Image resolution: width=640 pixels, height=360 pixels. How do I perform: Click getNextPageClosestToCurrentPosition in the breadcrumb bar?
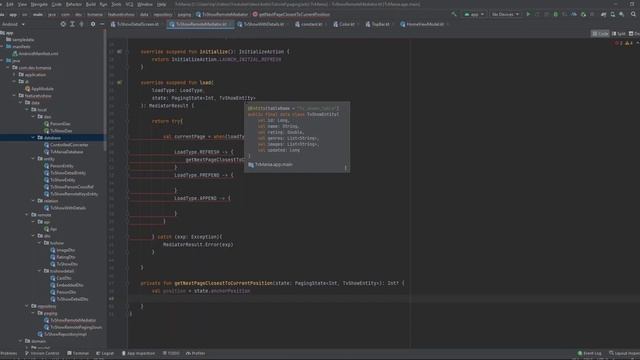291,14
